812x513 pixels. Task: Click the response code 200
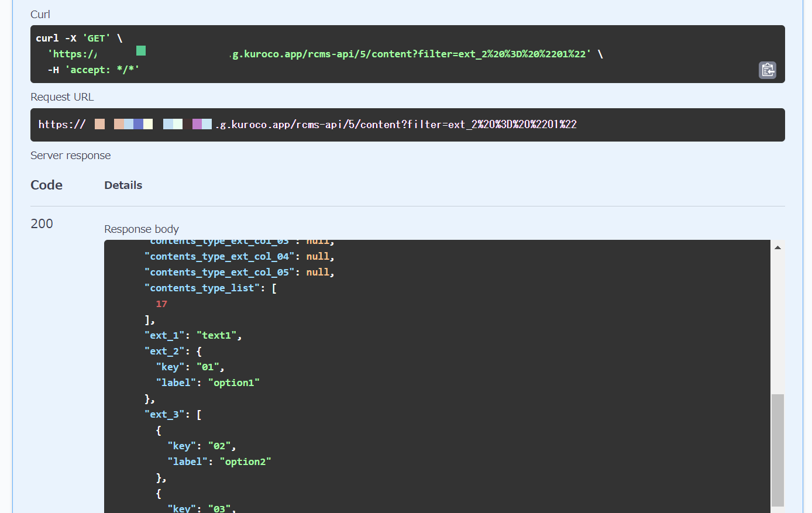click(42, 223)
